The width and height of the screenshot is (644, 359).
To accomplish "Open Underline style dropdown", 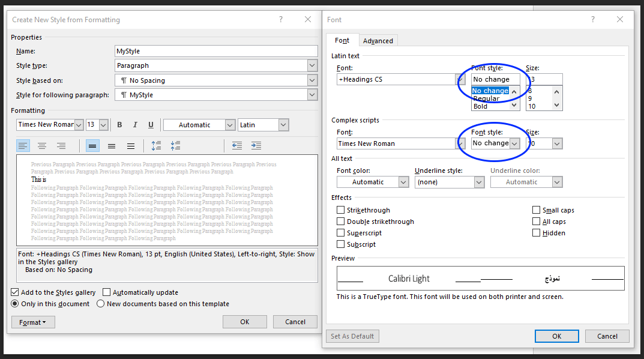I will [x=480, y=182].
